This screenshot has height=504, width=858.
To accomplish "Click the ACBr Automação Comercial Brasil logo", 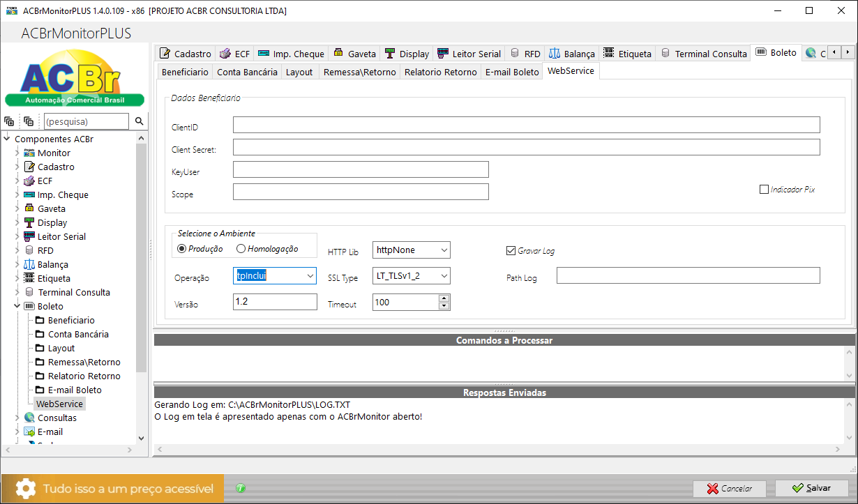I will [75, 78].
